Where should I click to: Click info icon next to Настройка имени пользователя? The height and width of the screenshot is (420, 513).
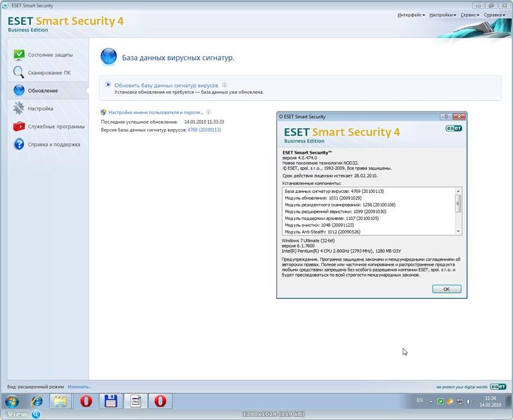(208, 112)
